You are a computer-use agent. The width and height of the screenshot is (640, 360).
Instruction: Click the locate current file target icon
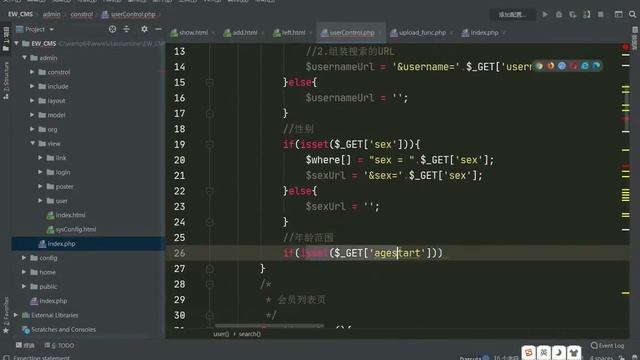(112, 29)
